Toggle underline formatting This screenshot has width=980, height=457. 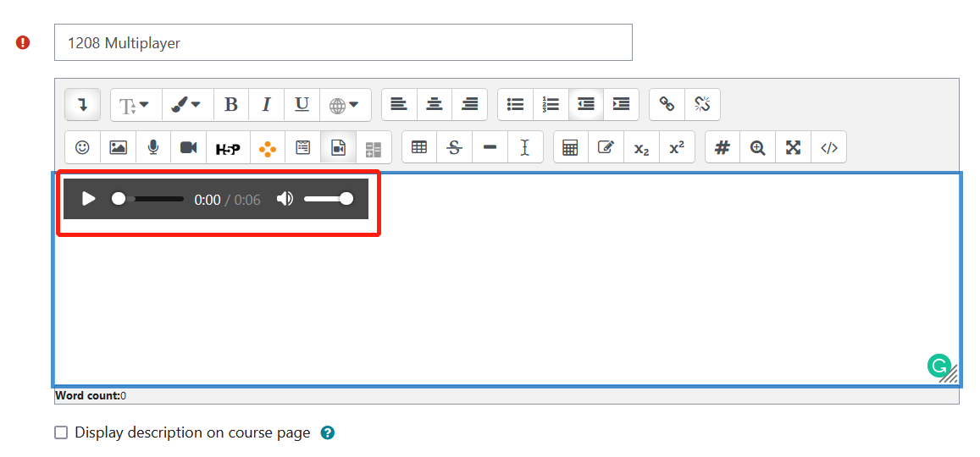(302, 105)
